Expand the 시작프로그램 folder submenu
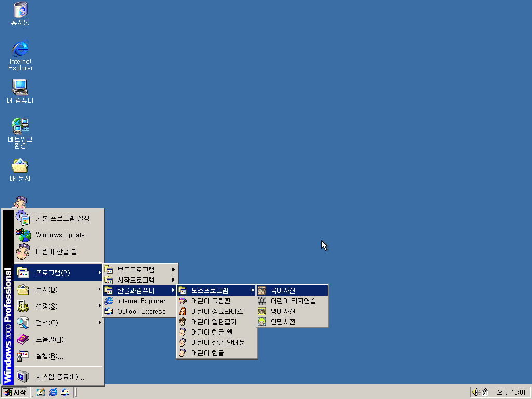Viewport: 532px width, 399px height. click(x=140, y=280)
